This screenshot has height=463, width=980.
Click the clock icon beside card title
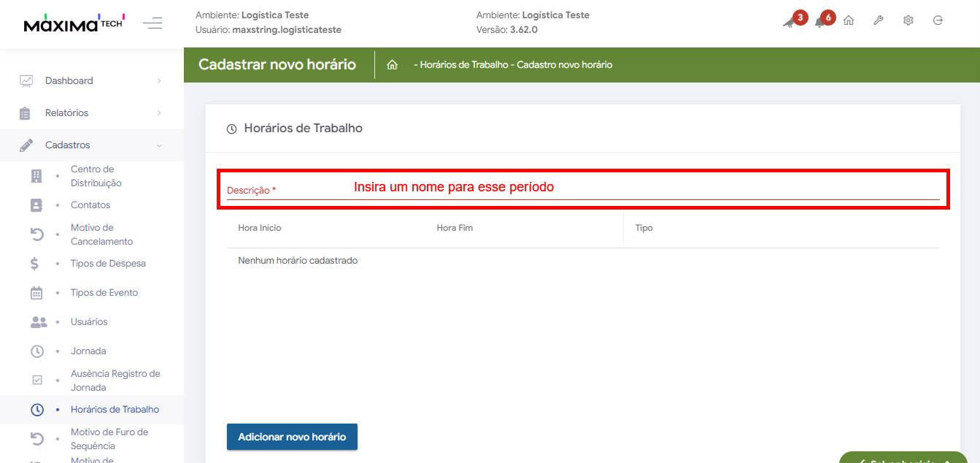(x=231, y=129)
